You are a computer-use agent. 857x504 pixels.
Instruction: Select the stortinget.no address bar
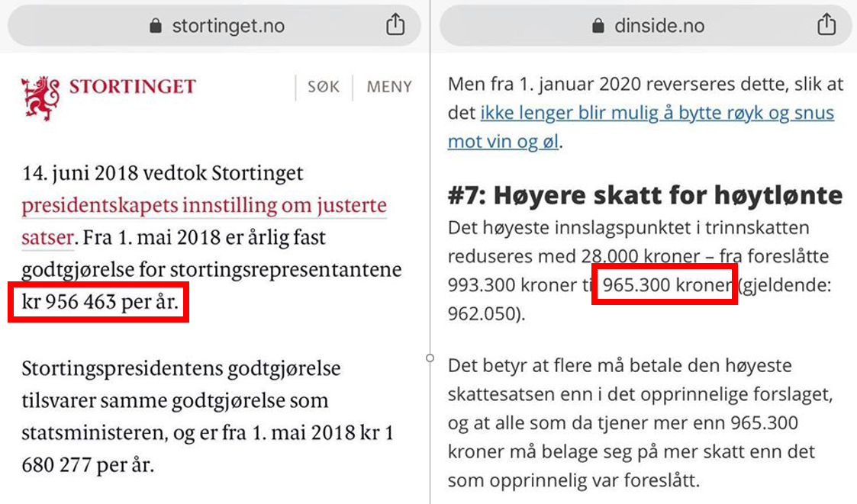click(214, 26)
